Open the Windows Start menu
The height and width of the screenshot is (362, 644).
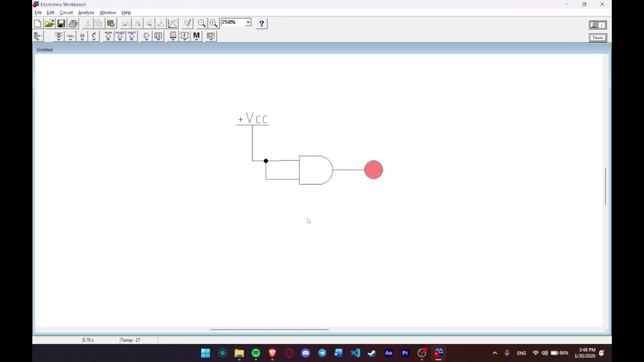click(x=206, y=353)
